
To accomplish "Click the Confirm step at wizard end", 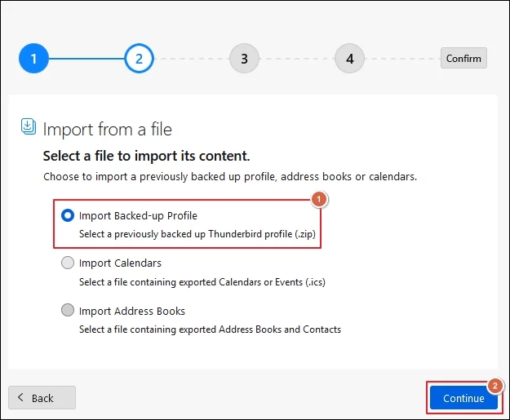I will [x=463, y=58].
